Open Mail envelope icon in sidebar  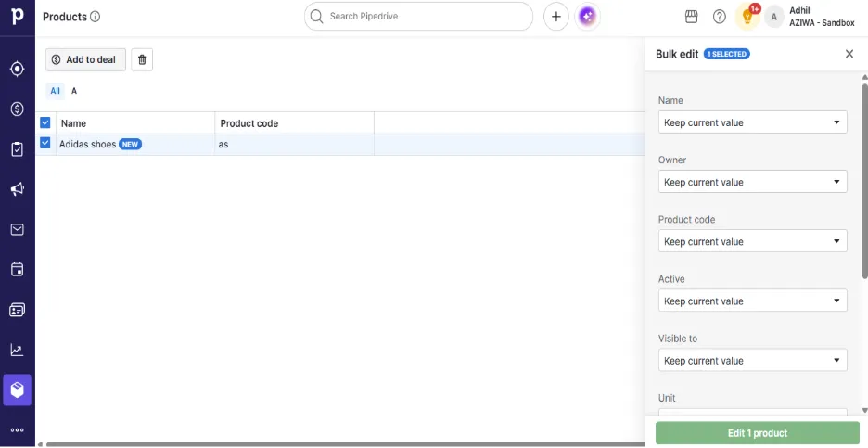[x=18, y=229]
